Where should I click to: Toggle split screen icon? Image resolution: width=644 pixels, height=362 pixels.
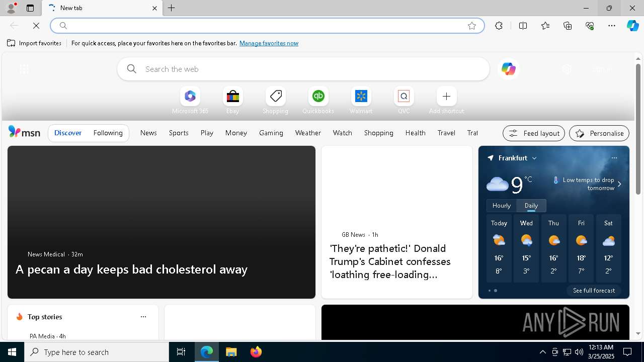pyautogui.click(x=523, y=26)
